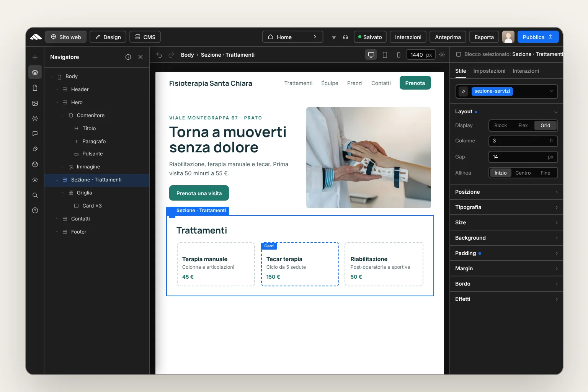Click the headphones icon in top bar

pyautogui.click(x=345, y=37)
